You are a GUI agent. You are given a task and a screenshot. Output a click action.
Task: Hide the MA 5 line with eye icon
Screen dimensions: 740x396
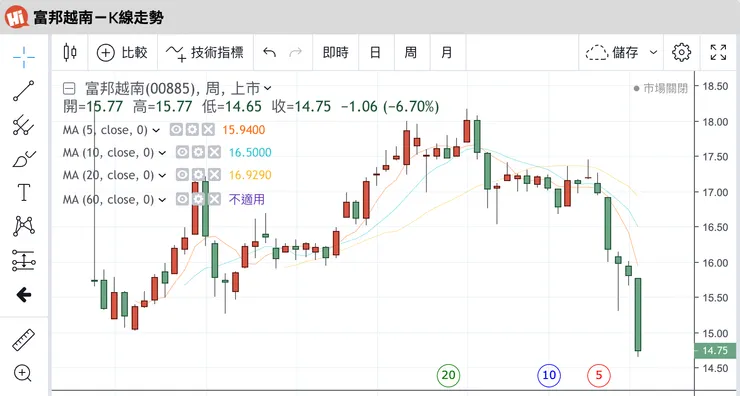[x=176, y=130]
